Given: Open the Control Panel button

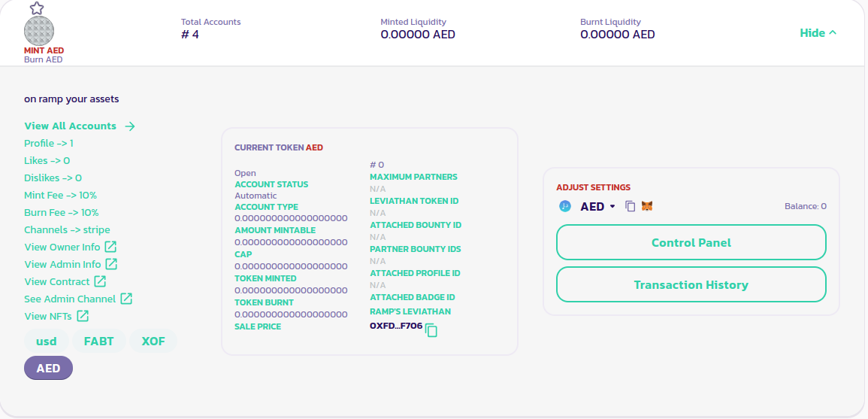Looking at the screenshot, I should (691, 242).
